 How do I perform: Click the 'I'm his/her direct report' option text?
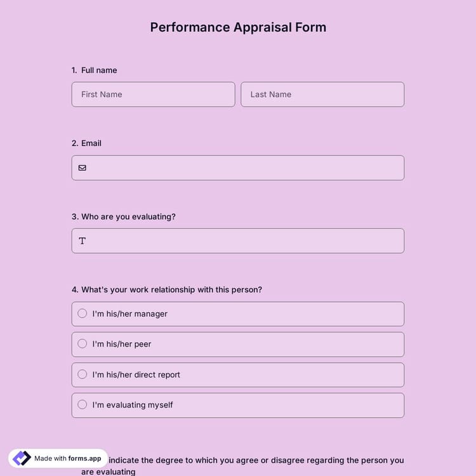(x=136, y=374)
